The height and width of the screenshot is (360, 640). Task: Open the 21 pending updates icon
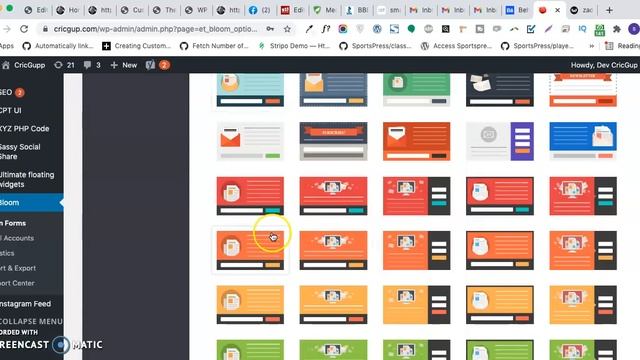point(58,65)
